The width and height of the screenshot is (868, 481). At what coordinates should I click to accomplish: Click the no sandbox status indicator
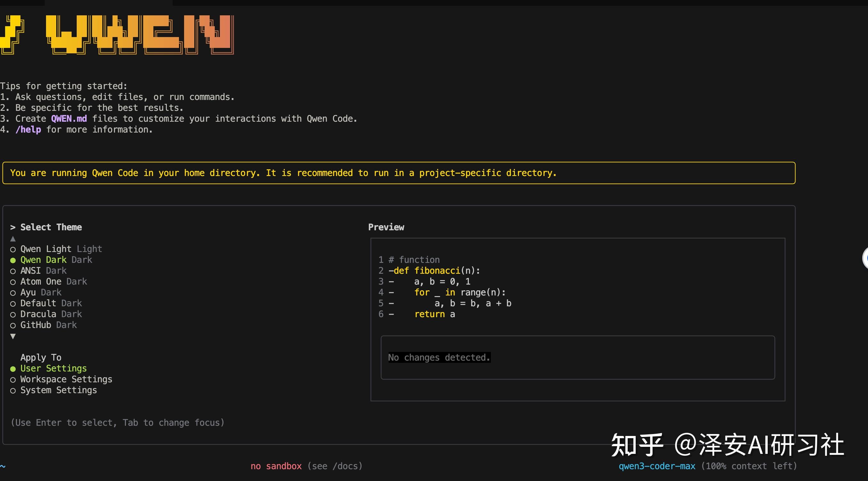tap(276, 466)
